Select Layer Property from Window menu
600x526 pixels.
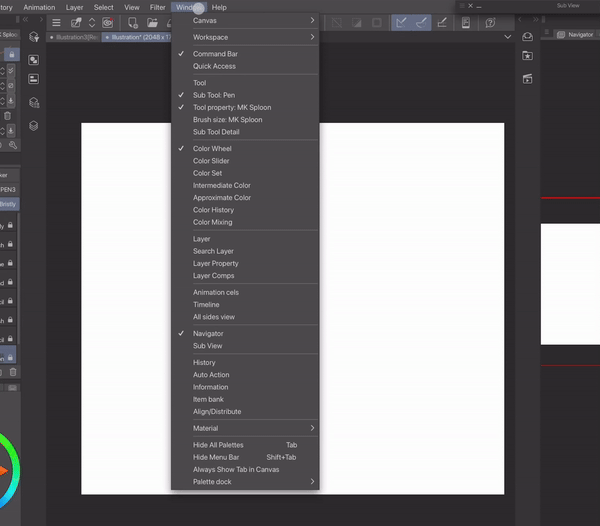point(215,263)
